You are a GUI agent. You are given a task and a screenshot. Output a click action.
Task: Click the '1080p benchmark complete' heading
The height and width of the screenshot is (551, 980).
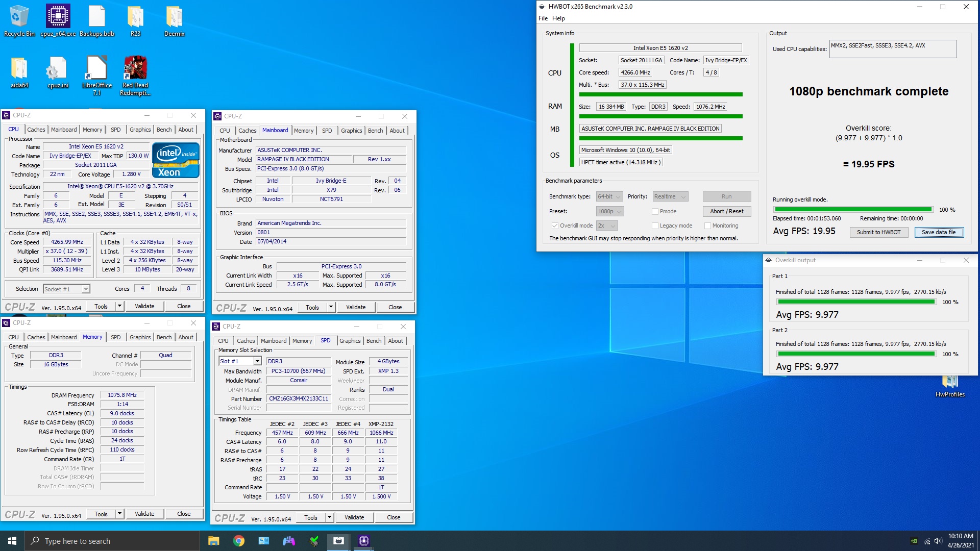point(869,91)
